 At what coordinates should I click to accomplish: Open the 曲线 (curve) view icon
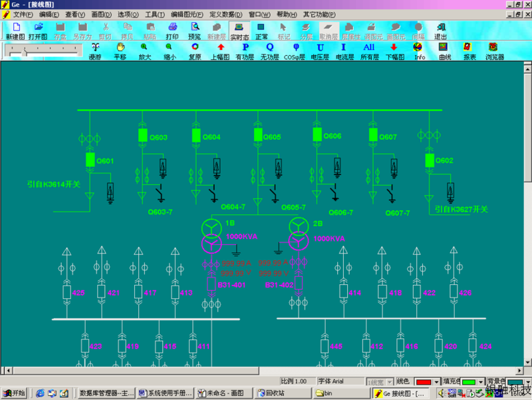point(444,51)
